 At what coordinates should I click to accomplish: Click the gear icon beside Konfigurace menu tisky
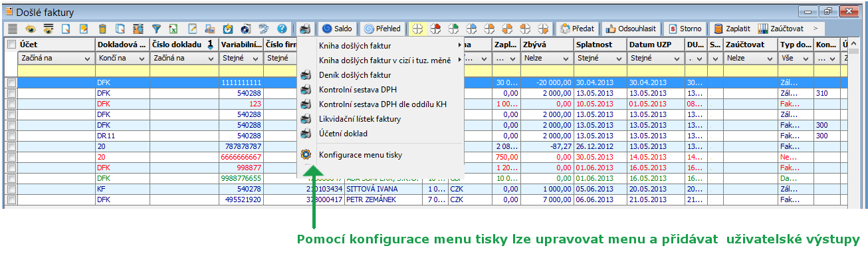point(306,155)
